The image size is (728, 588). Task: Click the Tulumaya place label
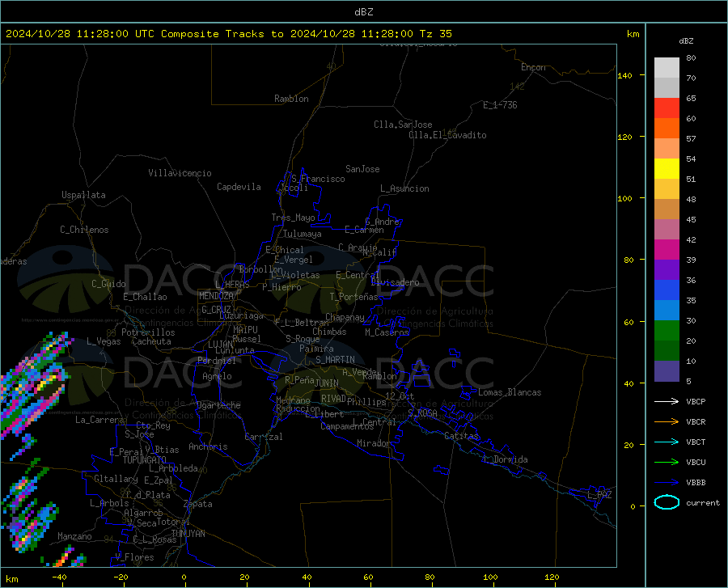[302, 234]
